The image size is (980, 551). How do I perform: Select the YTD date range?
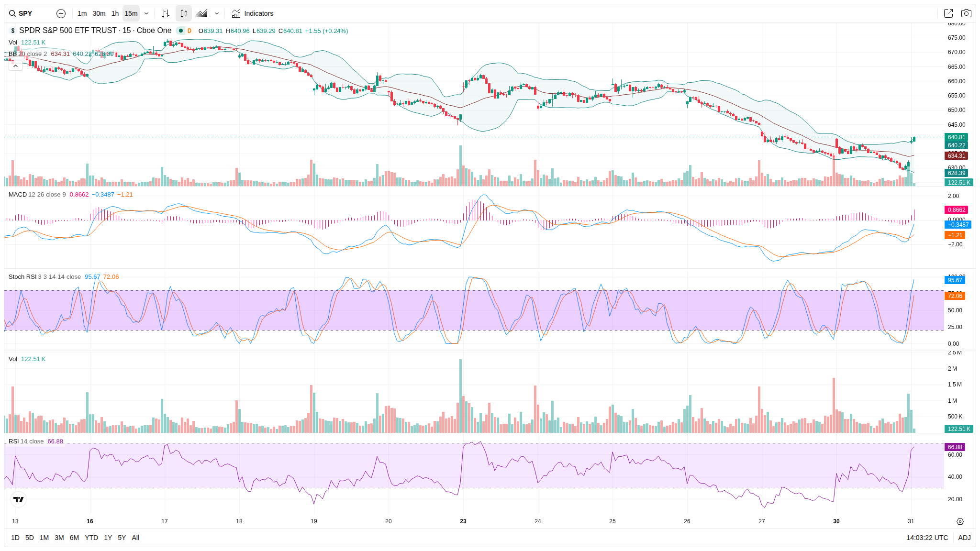91,538
